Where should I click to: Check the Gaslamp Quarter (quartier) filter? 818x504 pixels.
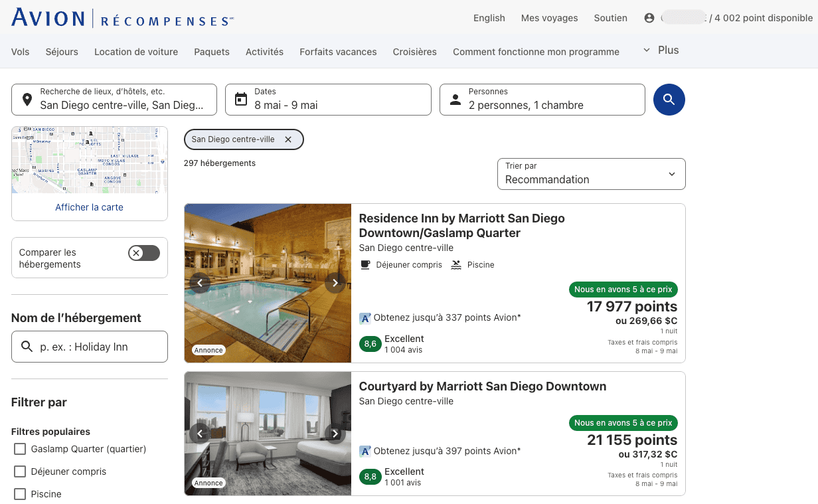(20, 449)
